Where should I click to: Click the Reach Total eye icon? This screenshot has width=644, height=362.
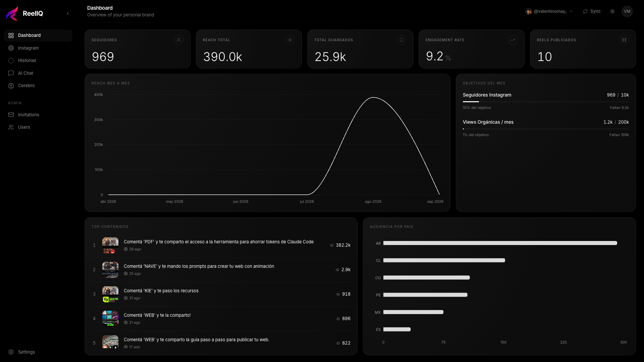(290, 40)
